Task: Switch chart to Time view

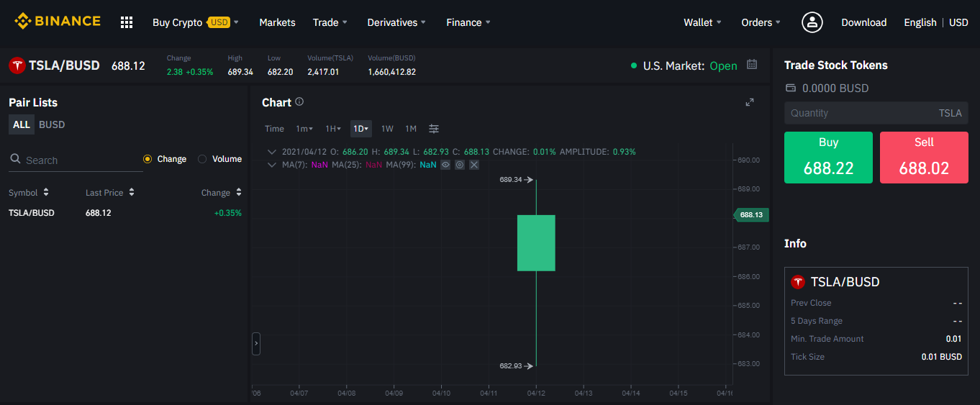Action: pyautogui.click(x=274, y=129)
